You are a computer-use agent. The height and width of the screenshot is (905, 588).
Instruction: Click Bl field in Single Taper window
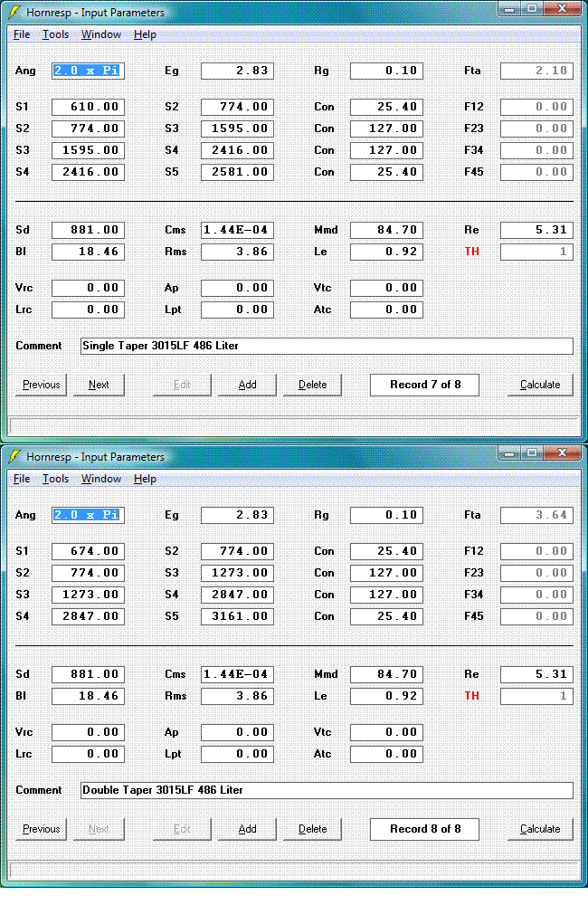(x=88, y=252)
